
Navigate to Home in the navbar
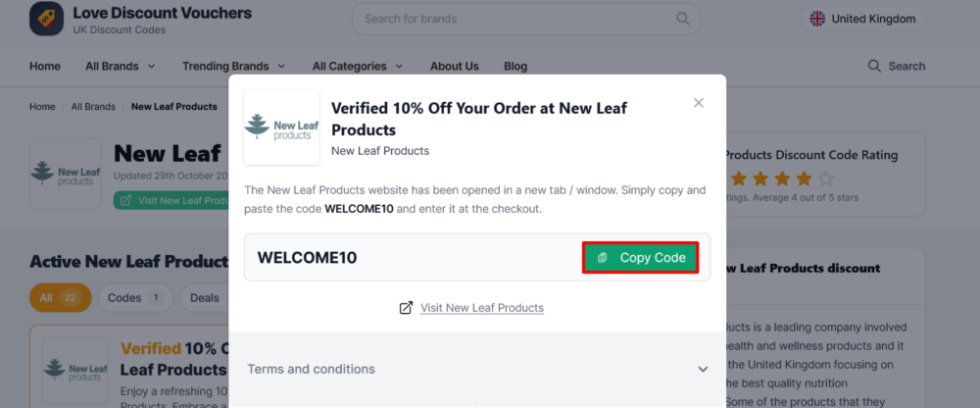click(x=45, y=66)
